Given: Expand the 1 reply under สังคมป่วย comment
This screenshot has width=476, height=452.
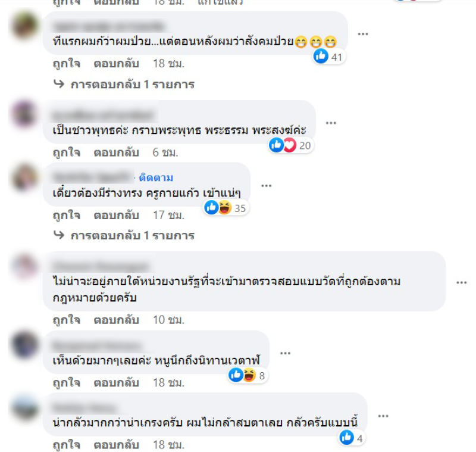Looking at the screenshot, I should [x=124, y=84].
